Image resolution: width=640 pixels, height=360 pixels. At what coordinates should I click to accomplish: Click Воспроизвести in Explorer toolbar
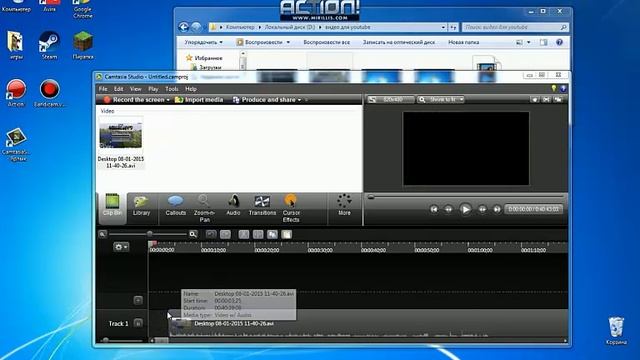point(263,42)
